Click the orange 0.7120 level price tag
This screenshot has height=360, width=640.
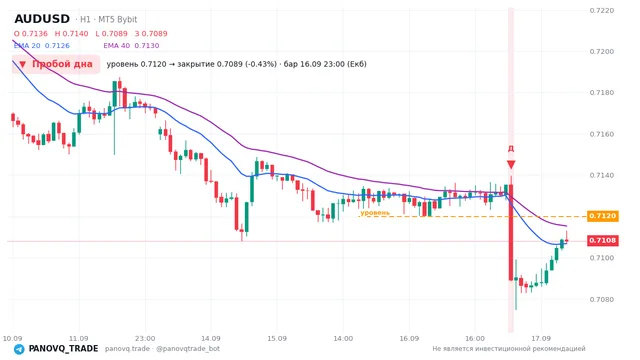pos(603,216)
